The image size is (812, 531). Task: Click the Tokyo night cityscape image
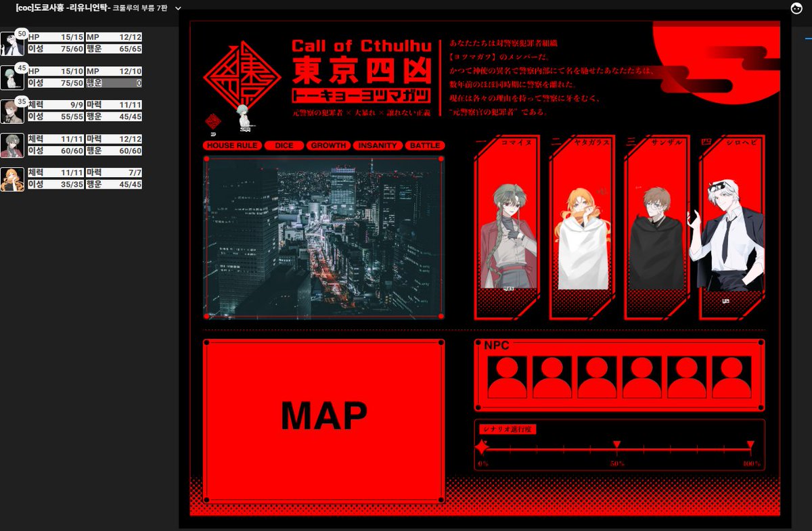323,238
